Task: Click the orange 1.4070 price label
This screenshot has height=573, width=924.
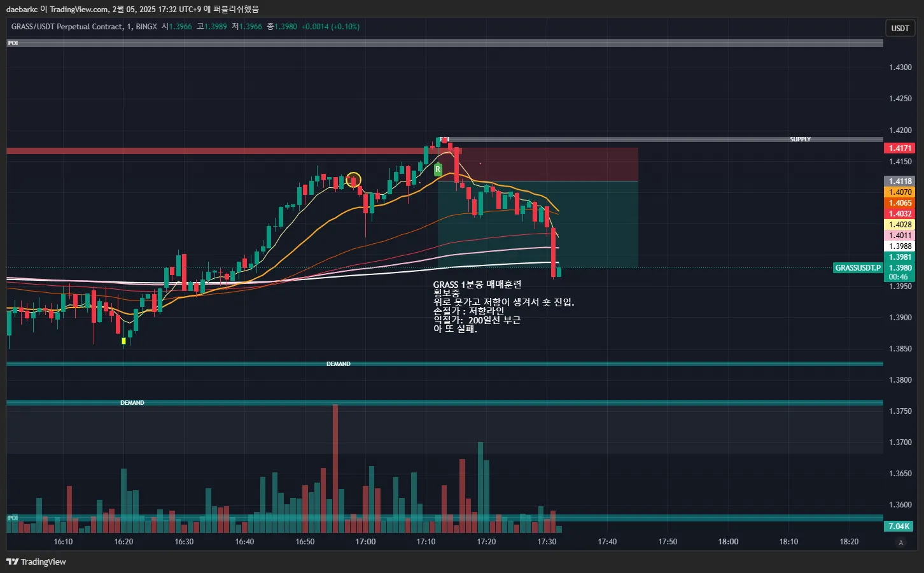Action: pyautogui.click(x=900, y=192)
